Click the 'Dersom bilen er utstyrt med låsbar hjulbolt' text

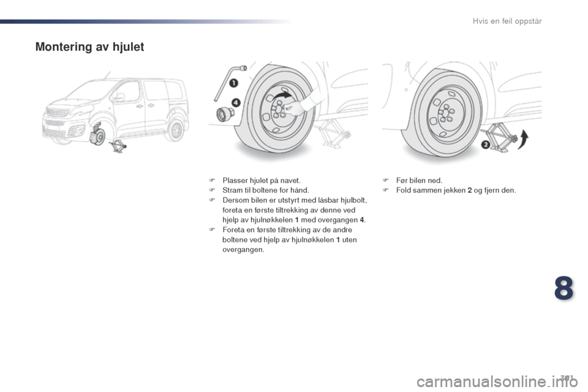tap(295, 200)
